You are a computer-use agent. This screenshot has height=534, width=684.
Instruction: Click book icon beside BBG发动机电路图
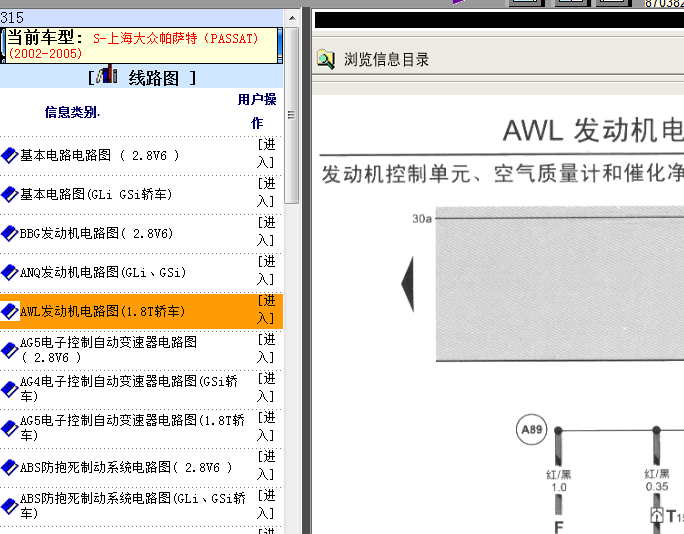(10, 233)
